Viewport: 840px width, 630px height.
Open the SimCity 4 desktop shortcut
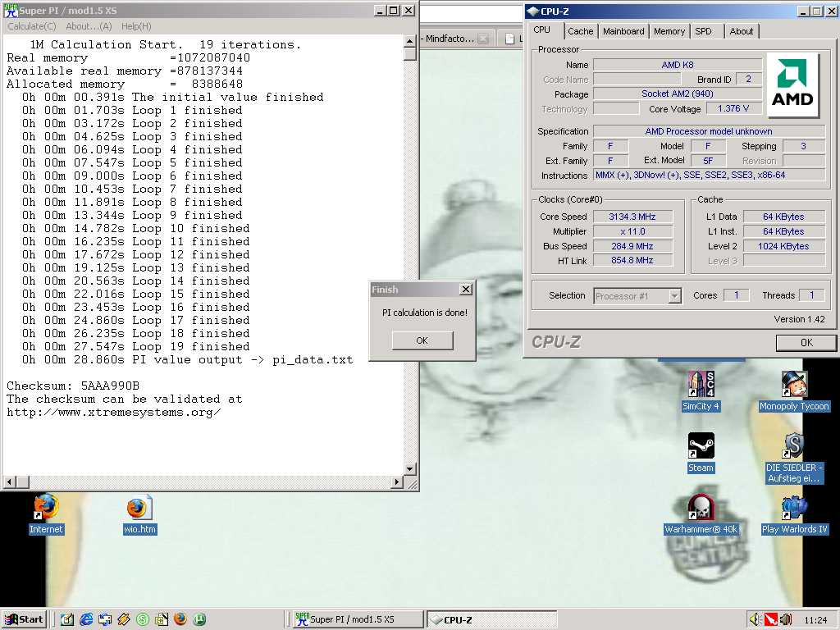point(701,390)
